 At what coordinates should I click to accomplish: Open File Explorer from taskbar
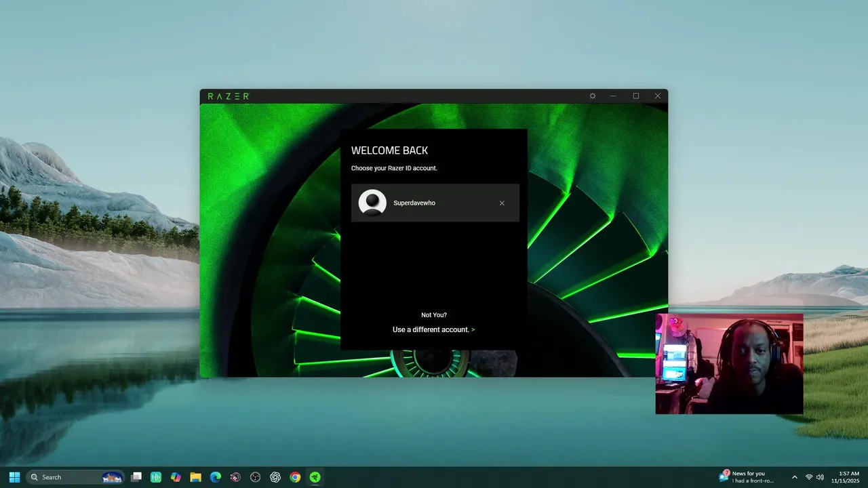(x=195, y=477)
